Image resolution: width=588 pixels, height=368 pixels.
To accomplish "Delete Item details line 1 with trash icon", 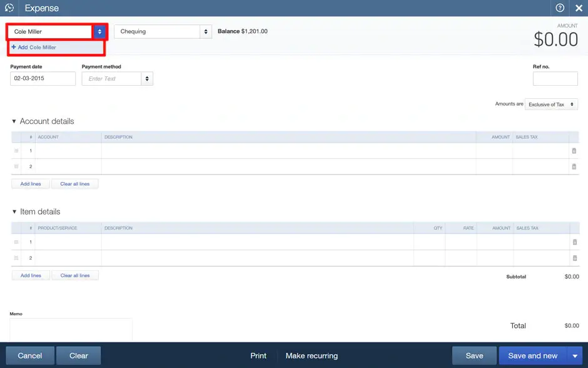I will [575, 242].
